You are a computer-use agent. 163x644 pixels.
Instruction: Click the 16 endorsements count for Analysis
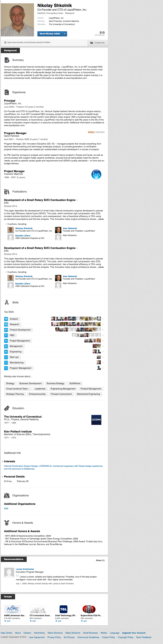6,319
